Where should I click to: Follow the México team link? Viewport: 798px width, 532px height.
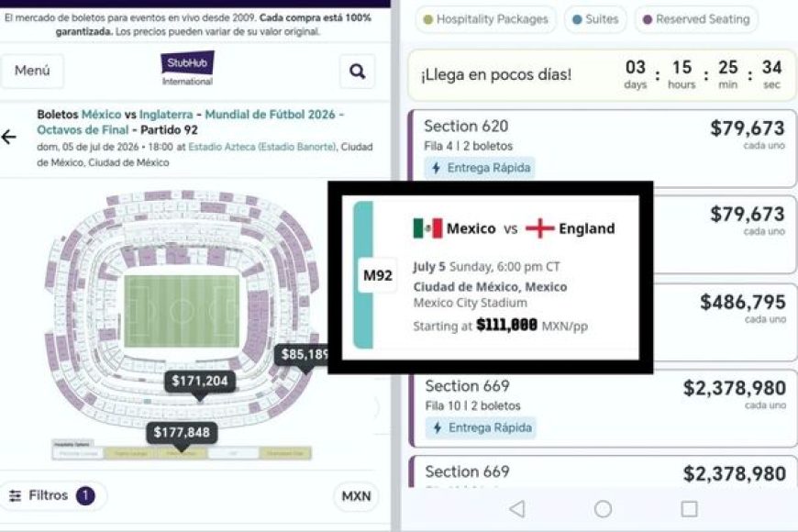point(101,115)
